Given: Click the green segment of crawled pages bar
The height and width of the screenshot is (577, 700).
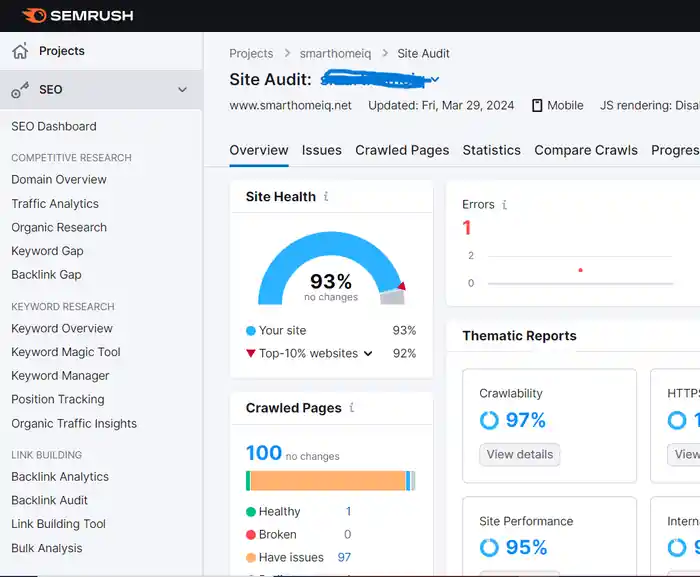Looking at the screenshot, I should [248, 481].
